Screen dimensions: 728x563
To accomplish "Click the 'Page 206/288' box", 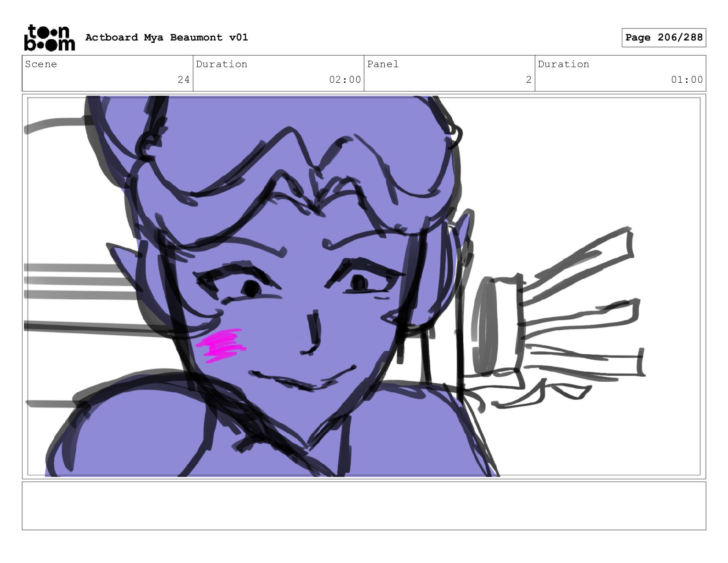I will click(664, 38).
